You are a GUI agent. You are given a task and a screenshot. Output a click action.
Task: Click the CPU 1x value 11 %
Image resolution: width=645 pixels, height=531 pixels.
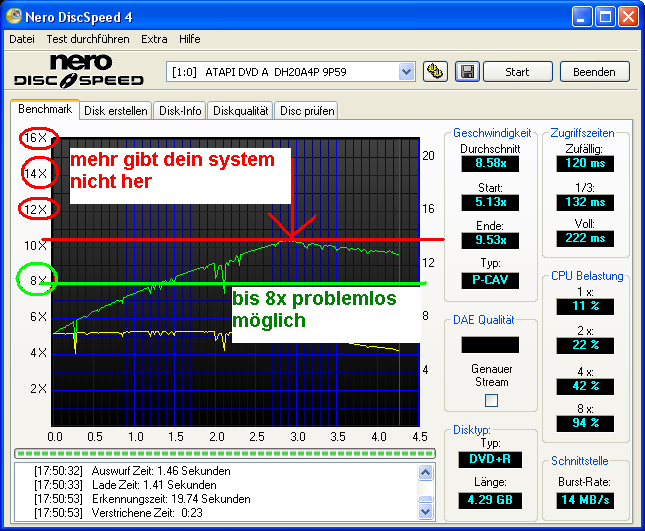pyautogui.click(x=585, y=306)
